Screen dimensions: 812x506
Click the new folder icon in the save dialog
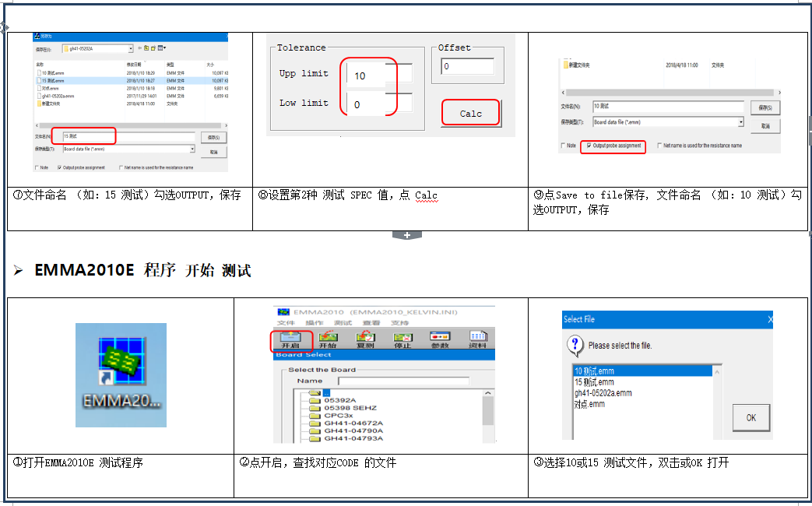153,48
